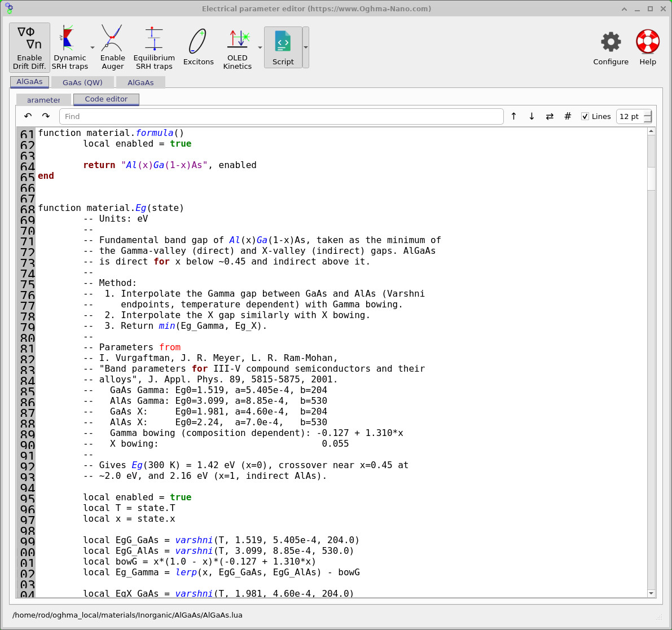
Task: Toggle Enable Auger option
Action: (x=113, y=47)
